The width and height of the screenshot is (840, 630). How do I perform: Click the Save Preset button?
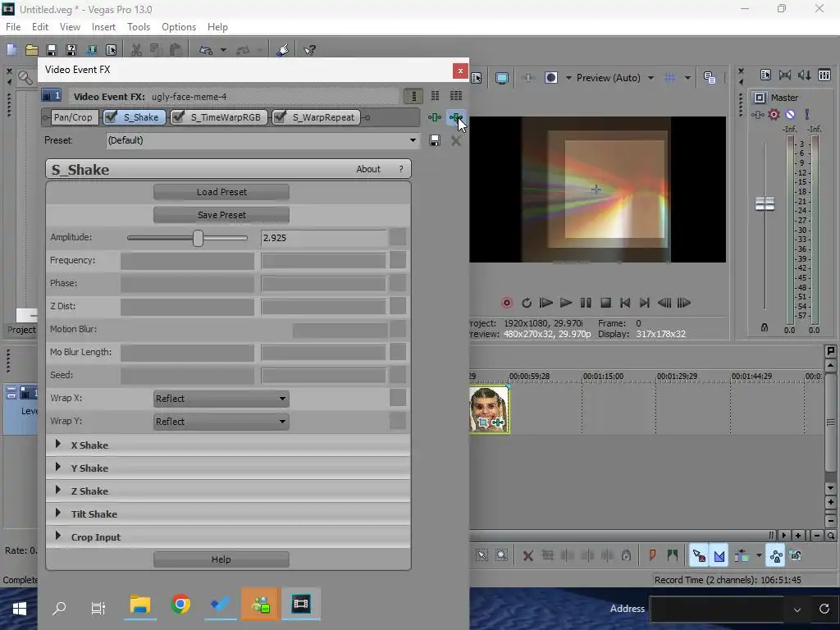point(221,215)
